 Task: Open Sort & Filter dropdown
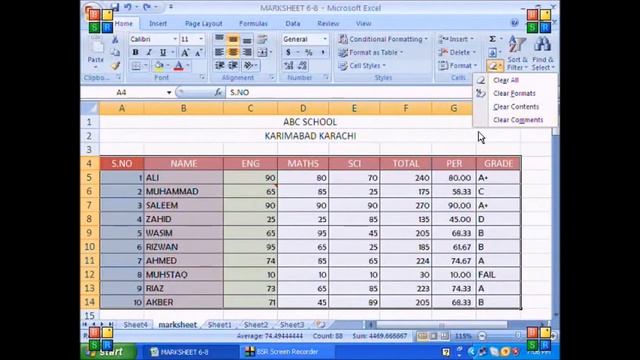517,53
